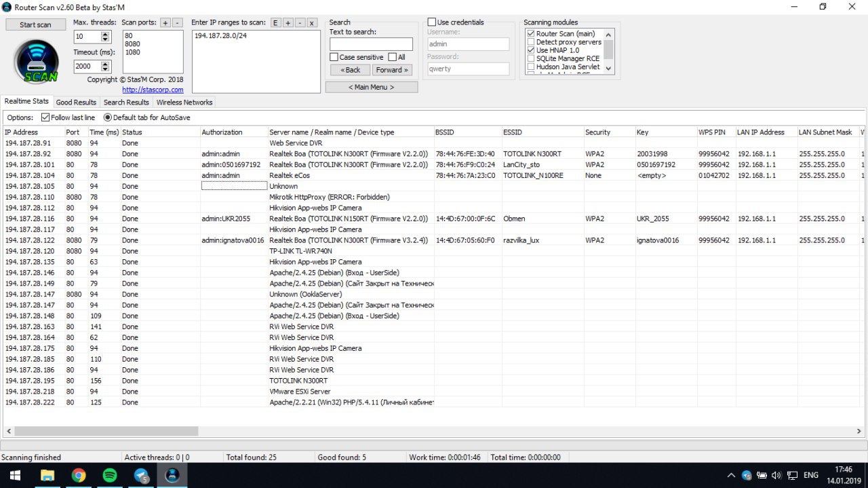Image resolution: width=868 pixels, height=488 pixels.
Task: Remove an IP range with minus button
Action: point(300,22)
